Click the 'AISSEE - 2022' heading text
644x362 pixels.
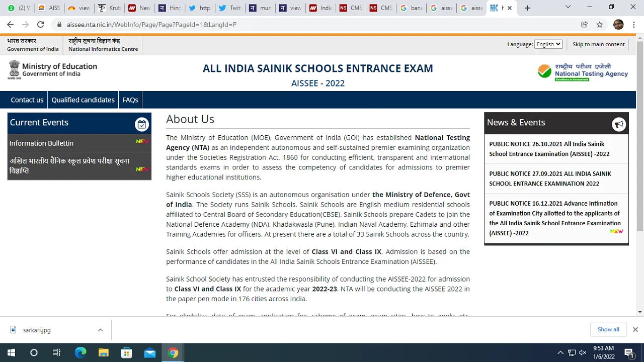coord(318,83)
